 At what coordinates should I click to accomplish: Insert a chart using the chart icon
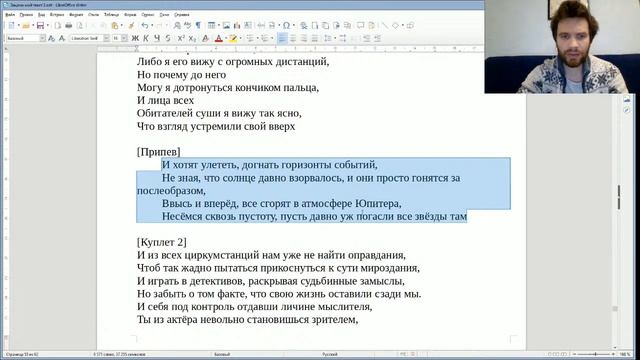[237, 25]
